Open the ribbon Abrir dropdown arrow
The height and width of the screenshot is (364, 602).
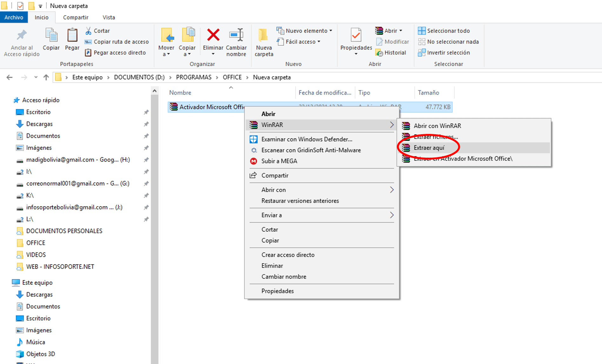401,31
